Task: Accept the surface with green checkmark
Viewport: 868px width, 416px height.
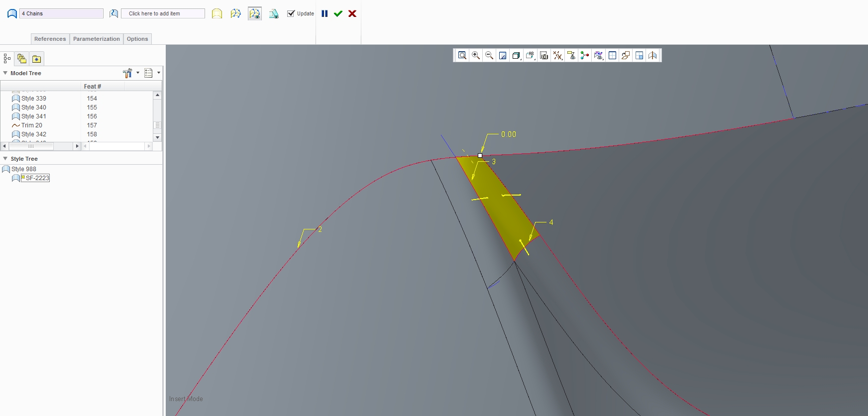Action: (338, 13)
